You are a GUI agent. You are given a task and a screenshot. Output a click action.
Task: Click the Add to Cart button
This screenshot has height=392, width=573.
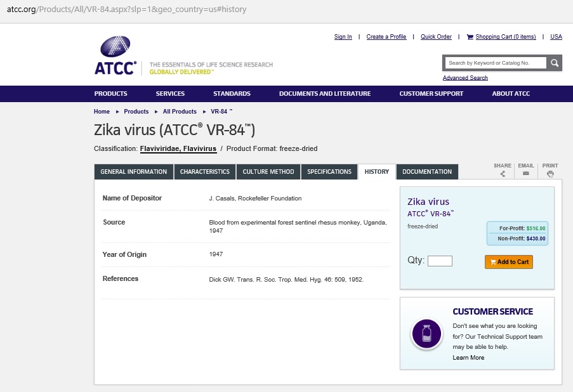[509, 262]
